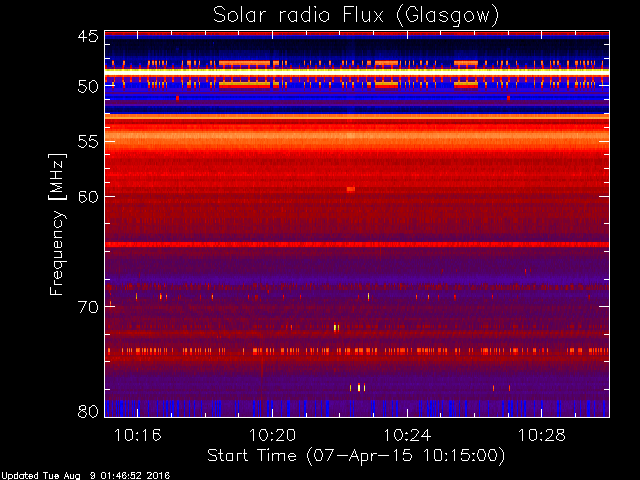Click the 'Start Time (07-Apr-15 10:15:00)' label
The height and width of the screenshot is (480, 640).
(356, 456)
